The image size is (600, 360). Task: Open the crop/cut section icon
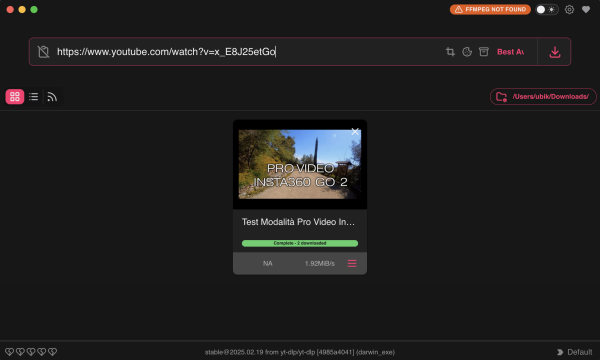click(450, 52)
